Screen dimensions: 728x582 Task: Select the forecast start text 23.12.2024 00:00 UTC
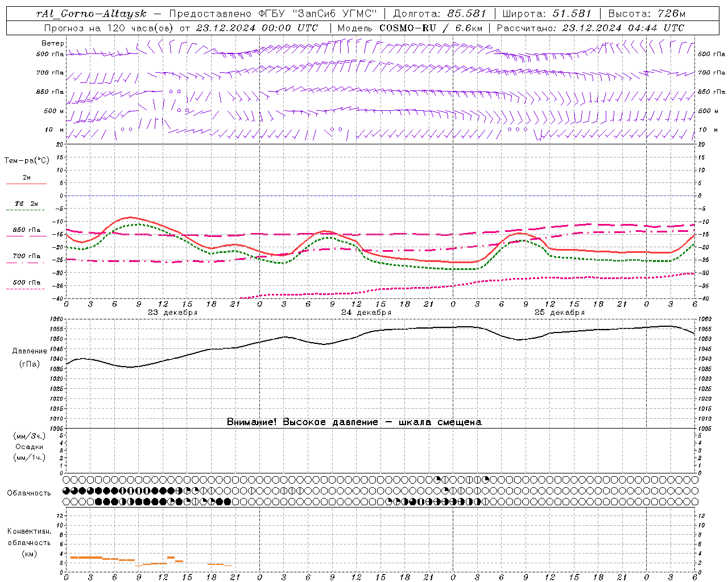pyautogui.click(x=257, y=28)
